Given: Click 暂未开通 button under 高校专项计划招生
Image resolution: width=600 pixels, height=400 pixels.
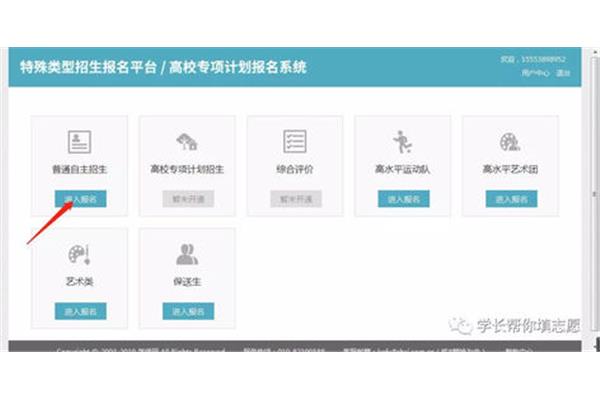Looking at the screenshot, I should click(x=188, y=199).
